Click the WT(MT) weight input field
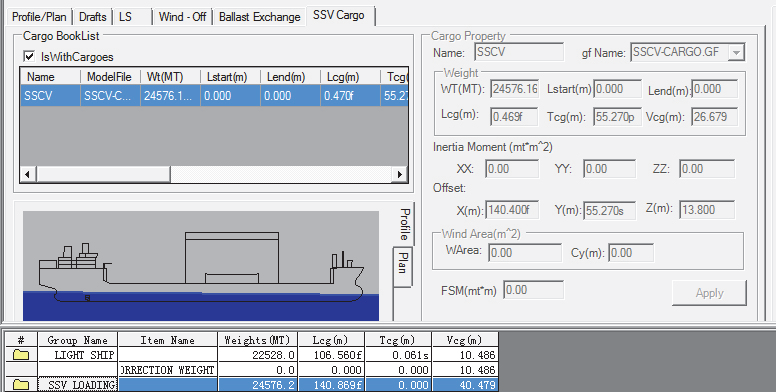 click(x=515, y=90)
